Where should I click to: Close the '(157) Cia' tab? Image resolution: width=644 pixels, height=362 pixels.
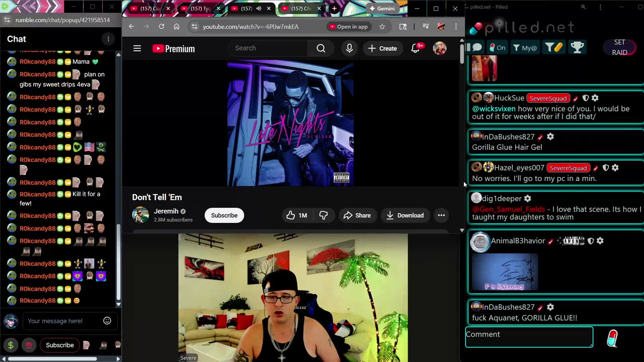(168, 9)
